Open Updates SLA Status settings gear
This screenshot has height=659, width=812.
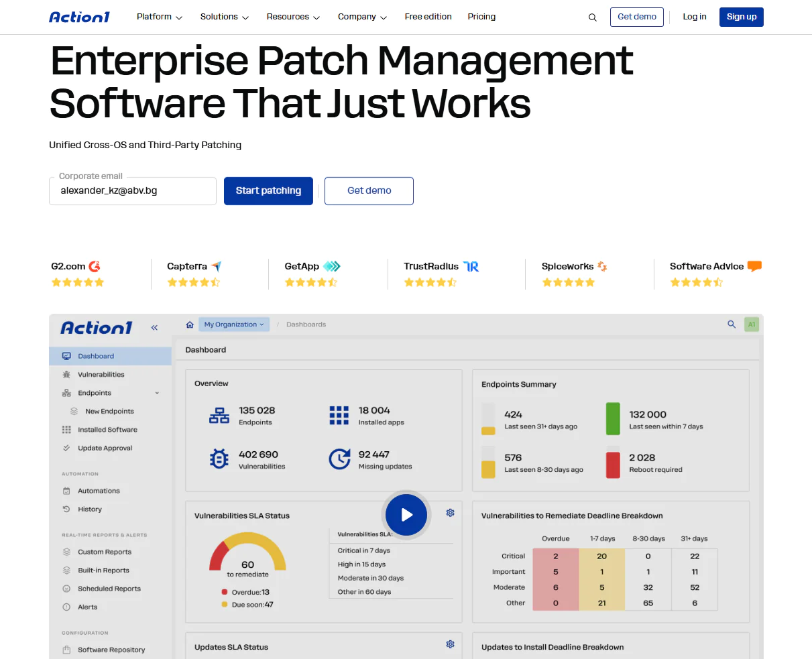coord(451,644)
